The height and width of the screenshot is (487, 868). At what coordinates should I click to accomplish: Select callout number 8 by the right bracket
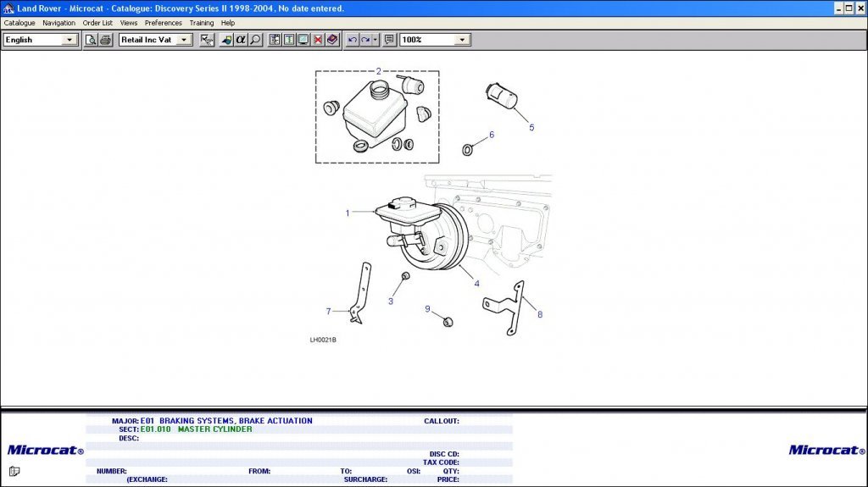coord(540,314)
